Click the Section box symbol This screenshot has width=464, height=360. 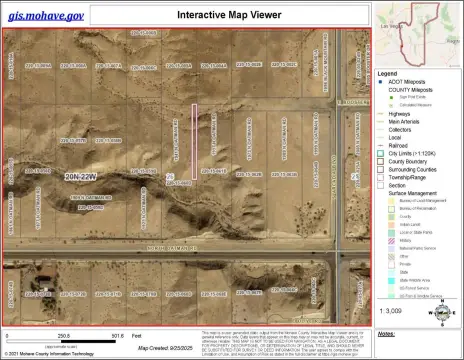[381, 186]
